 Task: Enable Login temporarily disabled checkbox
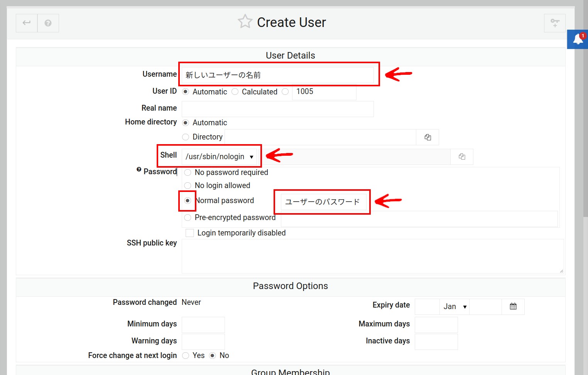click(x=190, y=233)
